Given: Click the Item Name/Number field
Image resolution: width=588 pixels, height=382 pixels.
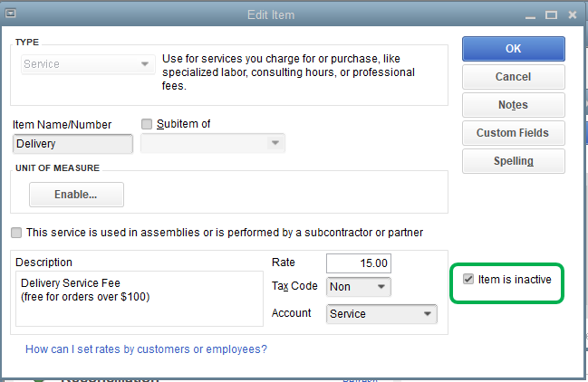Looking at the screenshot, I should click(73, 144).
